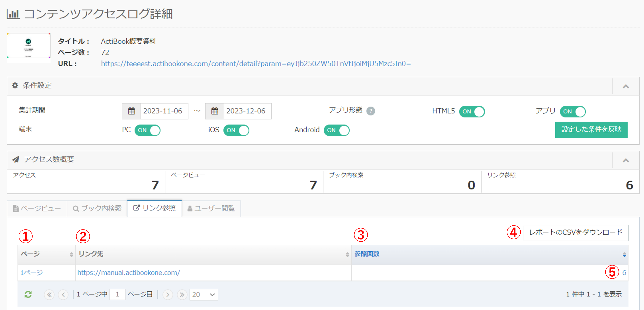
Task: Open the content URL link
Action: coord(256,64)
